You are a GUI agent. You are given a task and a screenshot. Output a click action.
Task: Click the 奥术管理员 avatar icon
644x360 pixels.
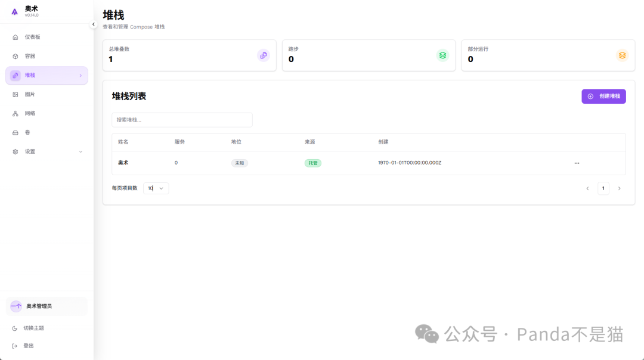(16, 306)
